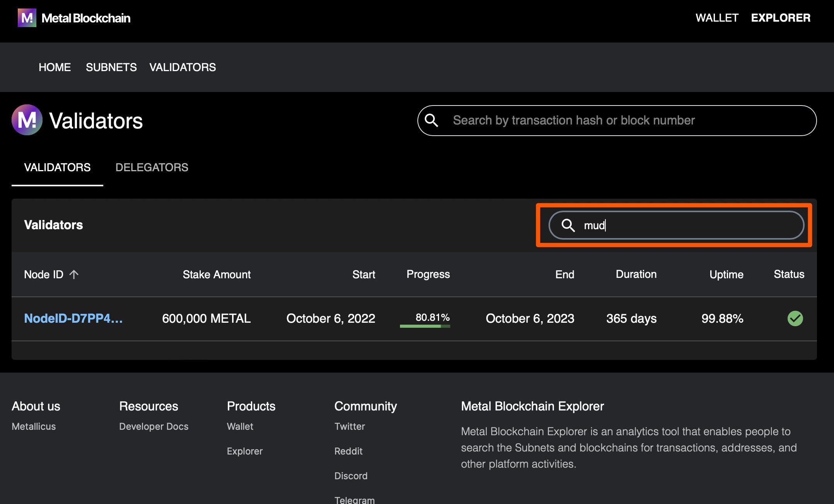The width and height of the screenshot is (834, 504).
Task: Sort by Stake Amount column header
Action: (x=216, y=274)
